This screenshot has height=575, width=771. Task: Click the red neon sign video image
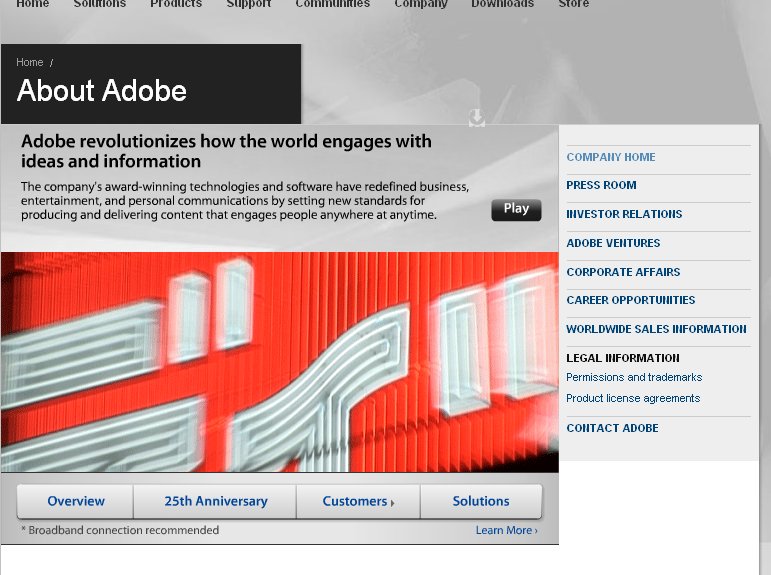click(x=280, y=362)
